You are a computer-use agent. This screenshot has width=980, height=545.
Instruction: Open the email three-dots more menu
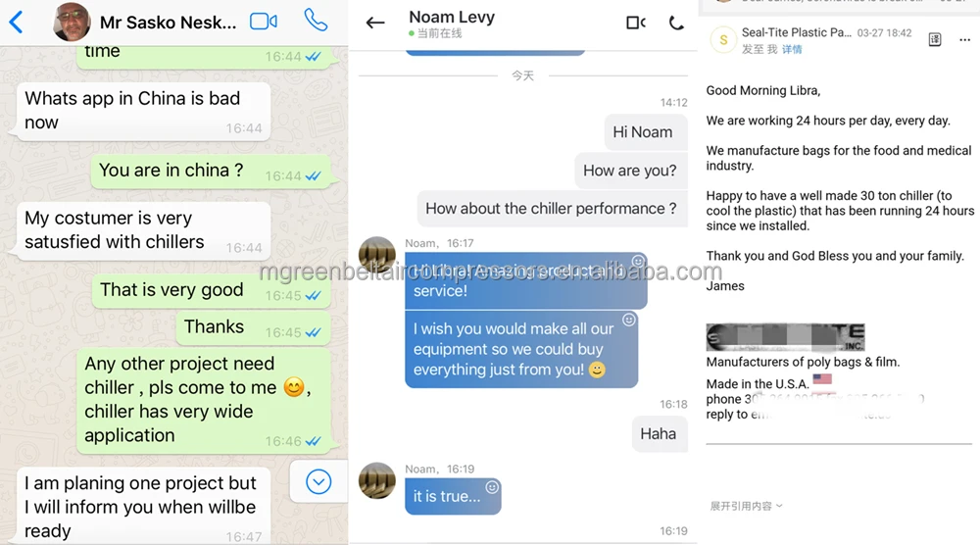pyautogui.click(x=964, y=40)
